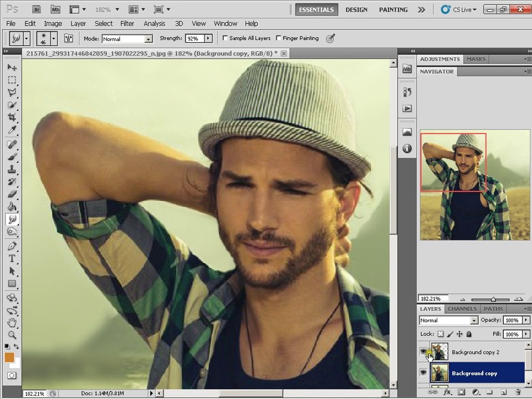Activate the Zoom tool

tap(12, 335)
